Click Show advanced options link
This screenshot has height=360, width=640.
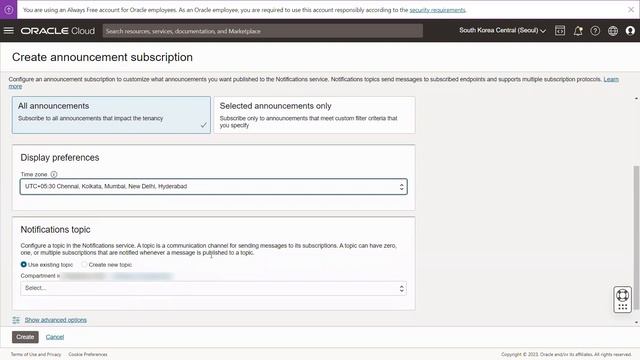point(56,320)
